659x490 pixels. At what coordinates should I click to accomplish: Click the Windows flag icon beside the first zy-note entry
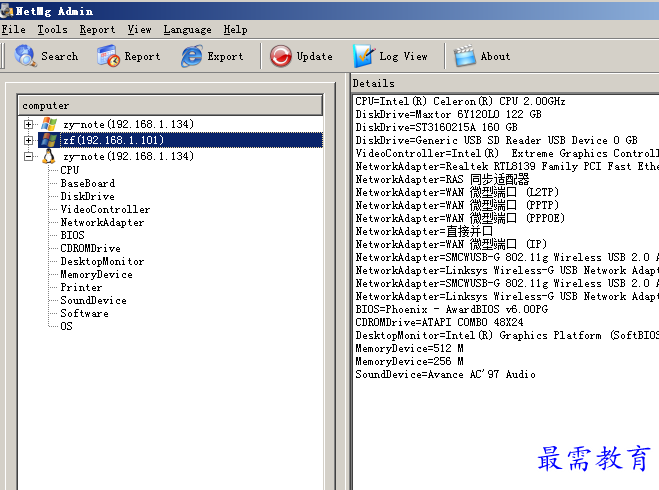point(49,124)
